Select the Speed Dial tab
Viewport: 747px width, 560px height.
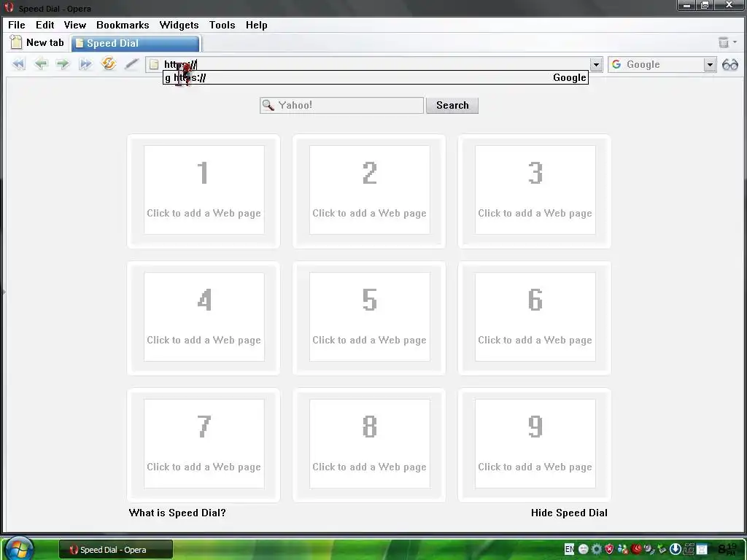pyautogui.click(x=135, y=43)
